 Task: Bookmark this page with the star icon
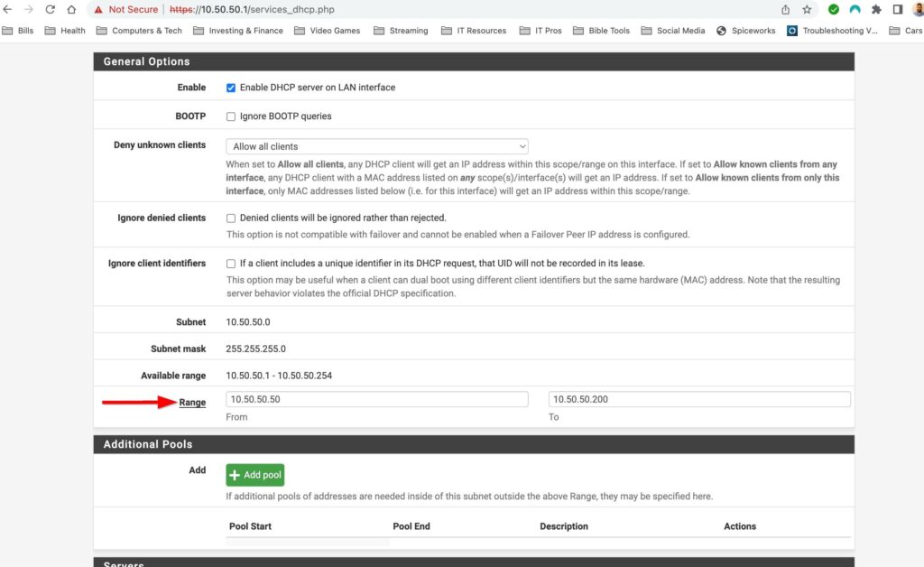tap(807, 9)
